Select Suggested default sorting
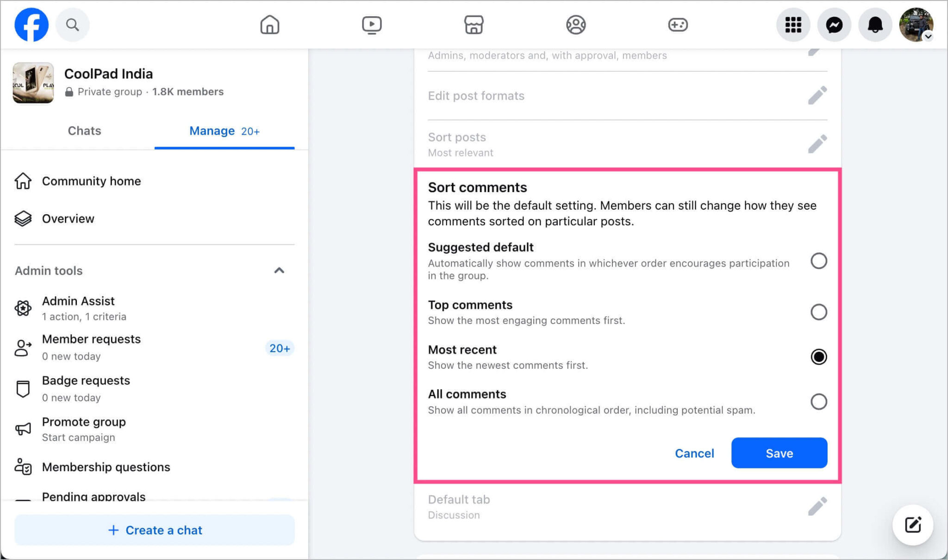Screen dimensions: 948x560 coord(819,261)
